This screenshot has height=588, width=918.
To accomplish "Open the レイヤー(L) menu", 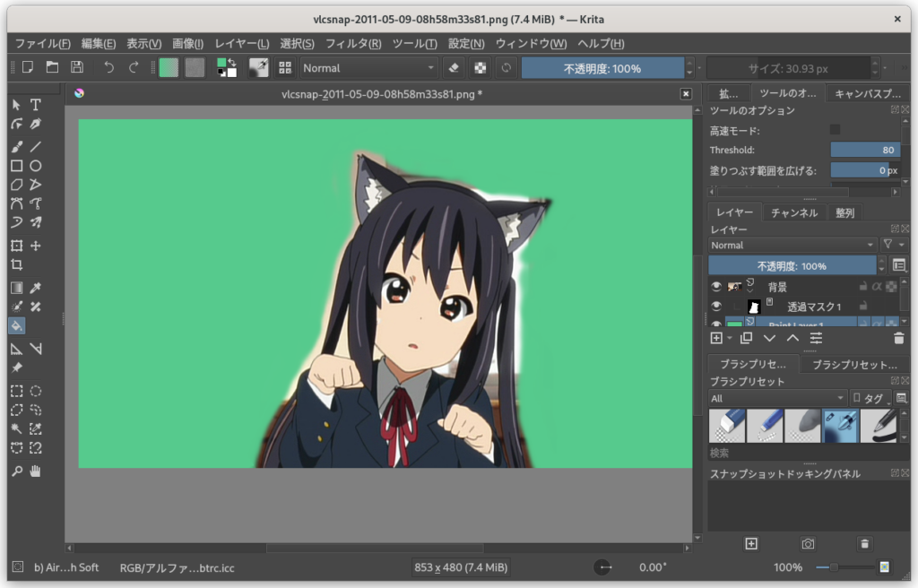I will coord(242,43).
